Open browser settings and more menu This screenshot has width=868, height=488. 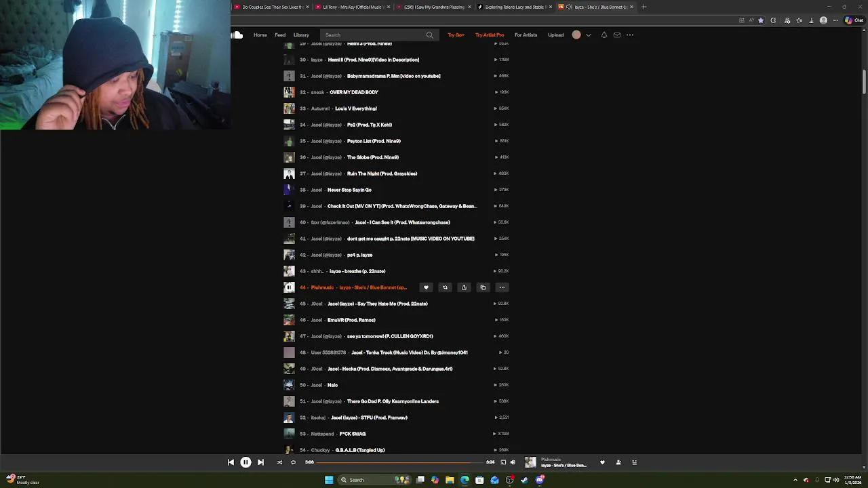[836, 20]
